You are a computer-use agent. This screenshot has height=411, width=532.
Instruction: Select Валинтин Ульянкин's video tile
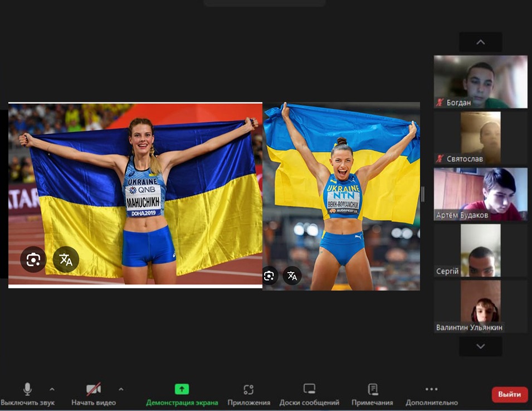point(480,306)
